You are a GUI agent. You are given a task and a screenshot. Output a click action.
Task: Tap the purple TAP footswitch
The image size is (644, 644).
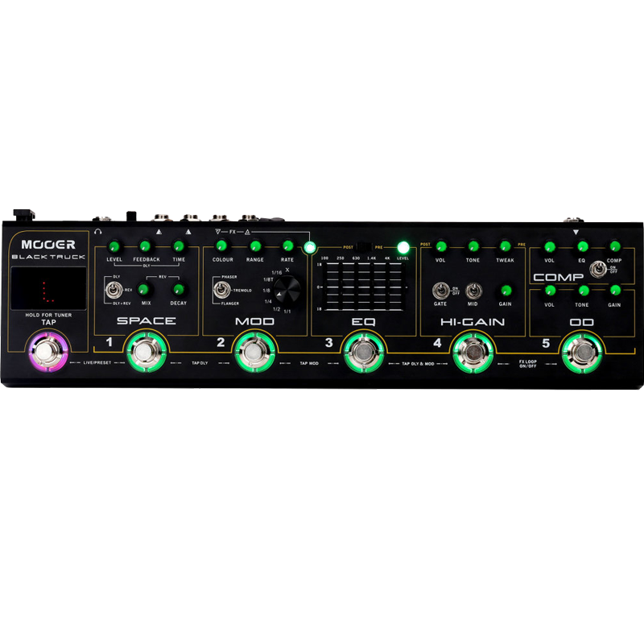(x=48, y=352)
